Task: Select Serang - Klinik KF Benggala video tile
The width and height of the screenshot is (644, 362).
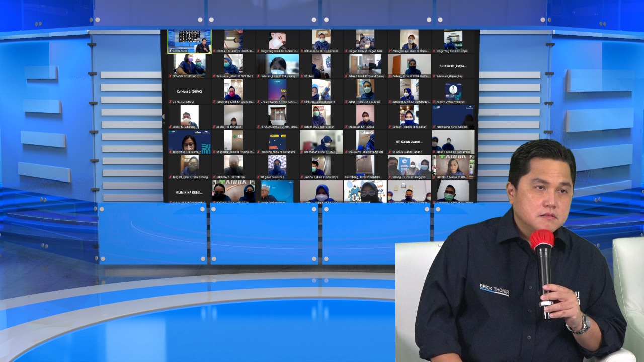Action: (x=410, y=167)
